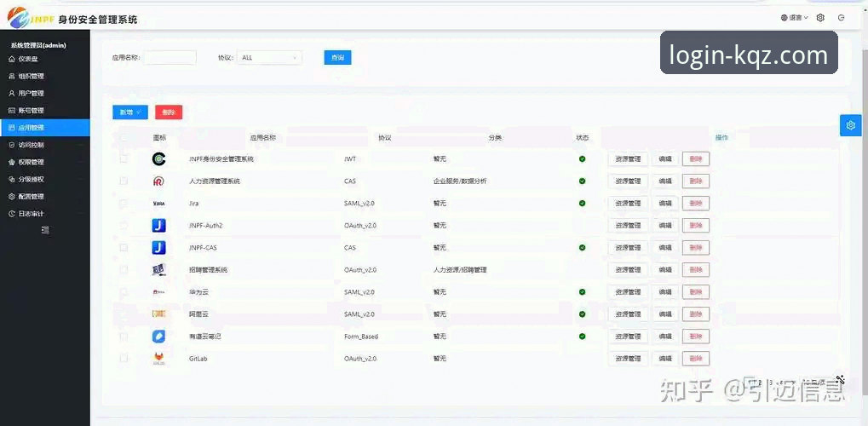Click the 组织管理 organization icon

point(12,76)
